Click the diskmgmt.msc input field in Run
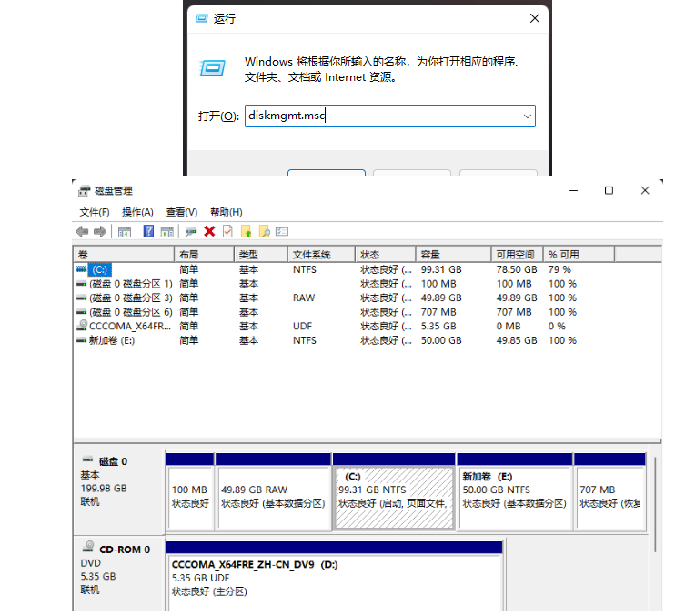Screen dimensions: 685x616 [x=389, y=116]
